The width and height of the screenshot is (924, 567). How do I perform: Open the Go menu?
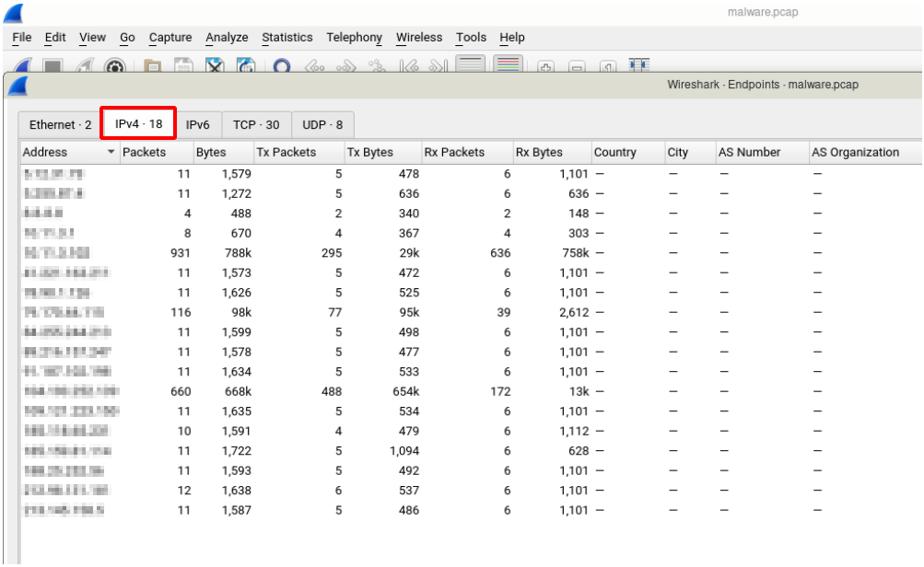click(127, 37)
